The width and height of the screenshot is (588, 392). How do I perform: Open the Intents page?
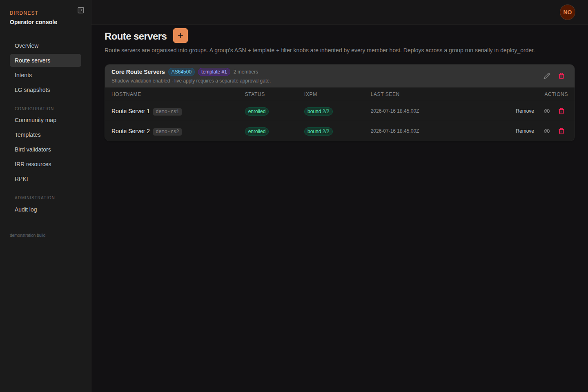45,75
